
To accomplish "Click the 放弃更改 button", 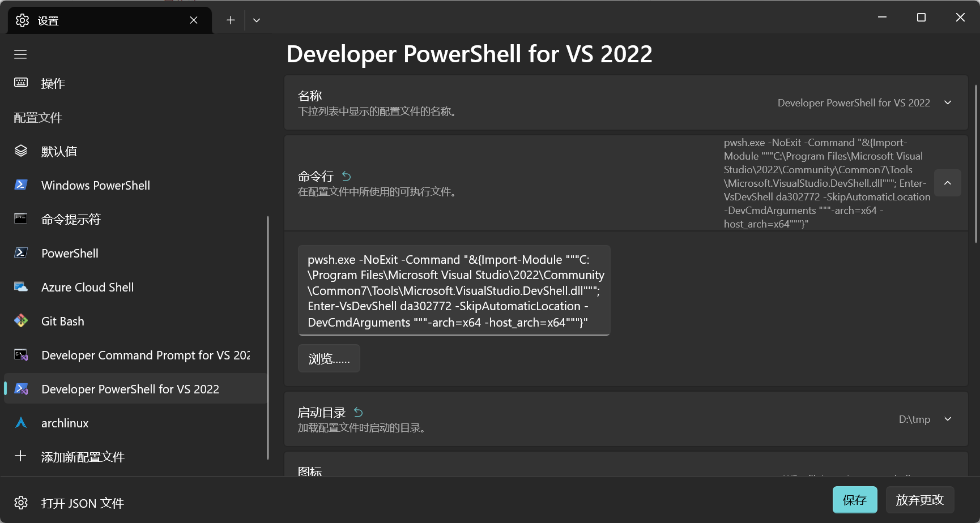I will pos(920,500).
